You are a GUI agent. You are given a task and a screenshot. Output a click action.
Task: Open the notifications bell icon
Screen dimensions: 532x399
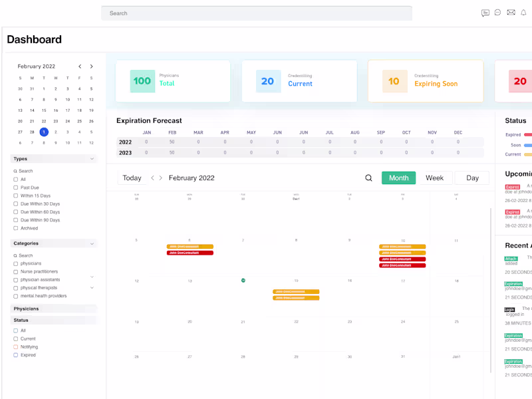[x=523, y=13]
